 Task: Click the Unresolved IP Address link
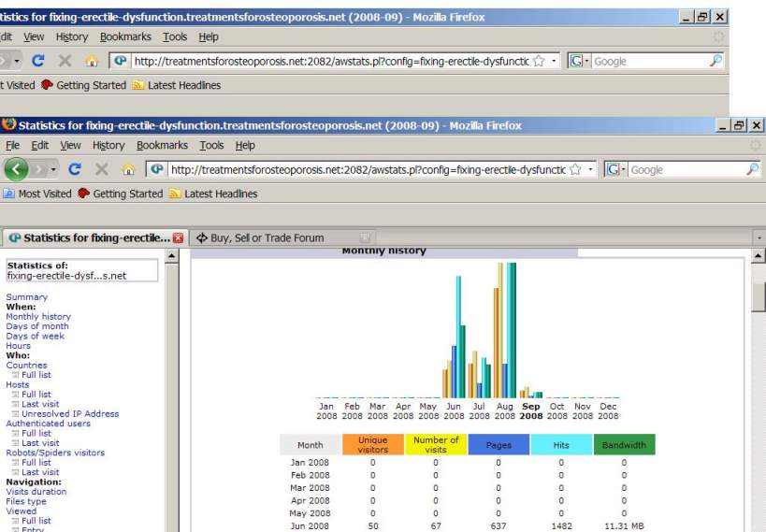70,414
